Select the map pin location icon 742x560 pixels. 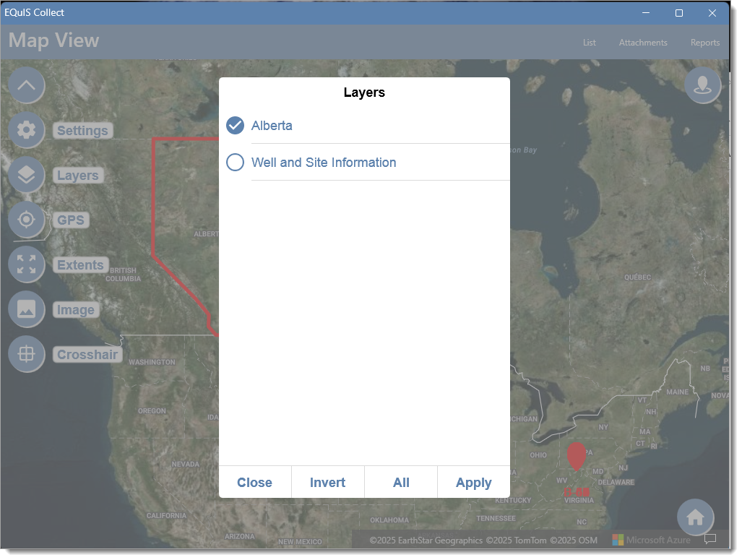(x=703, y=85)
